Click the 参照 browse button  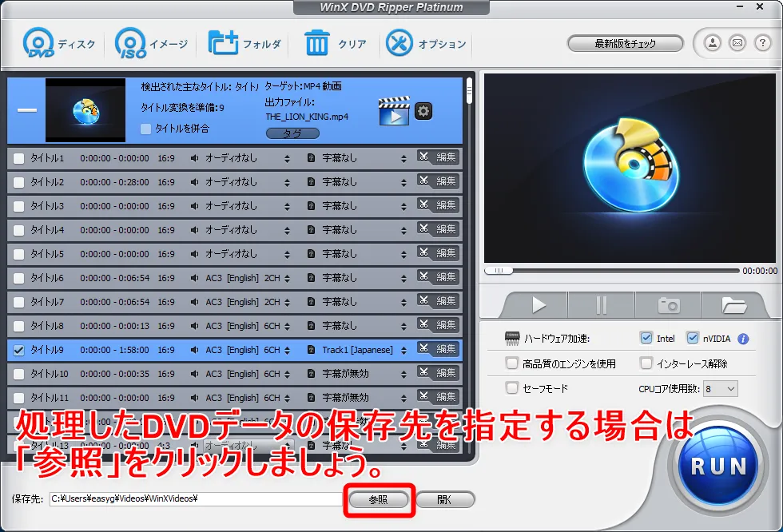click(x=378, y=499)
